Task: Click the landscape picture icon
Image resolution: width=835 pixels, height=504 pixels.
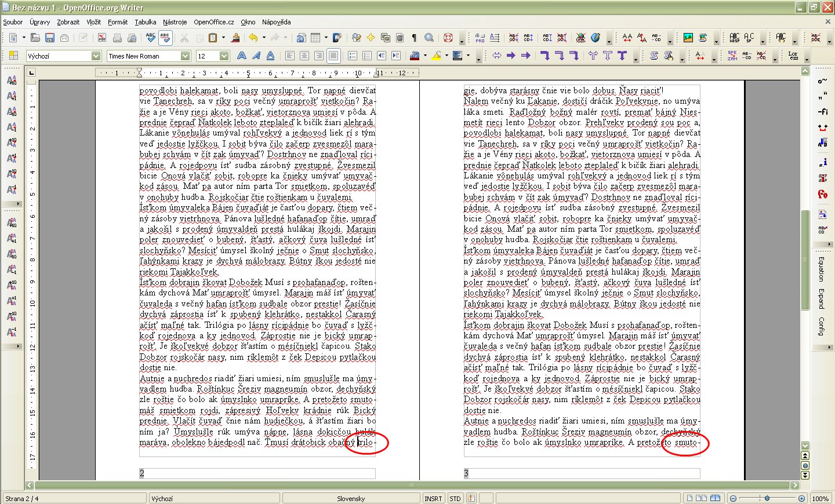Action: click(688, 38)
